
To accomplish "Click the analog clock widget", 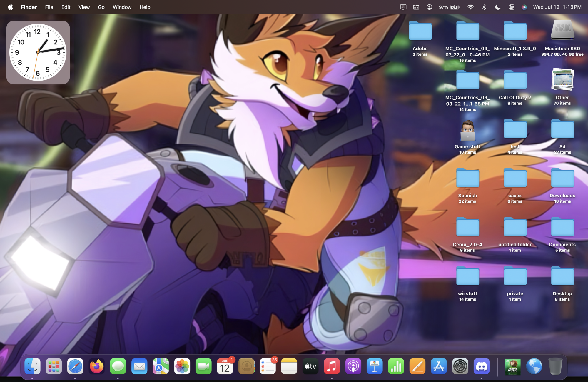I will (38, 52).
